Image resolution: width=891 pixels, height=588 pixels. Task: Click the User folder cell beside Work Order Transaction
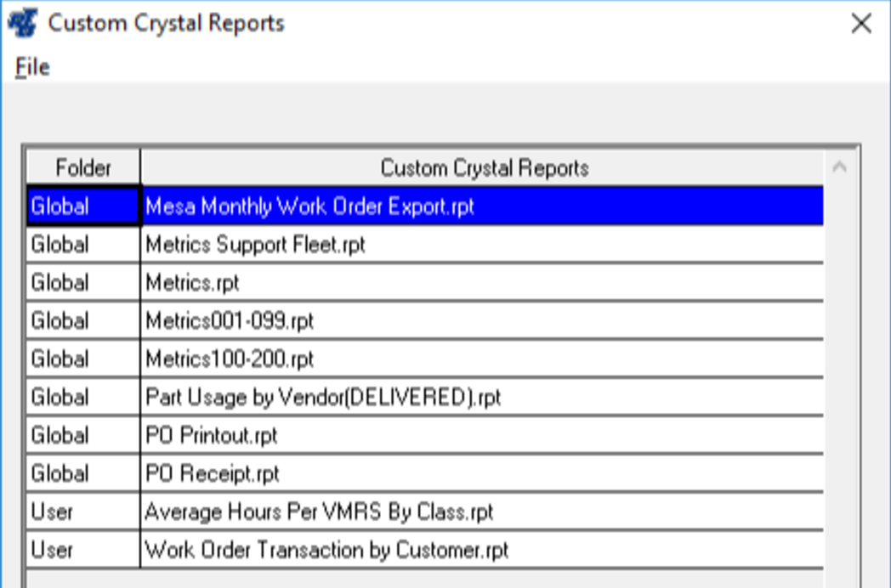click(x=83, y=551)
